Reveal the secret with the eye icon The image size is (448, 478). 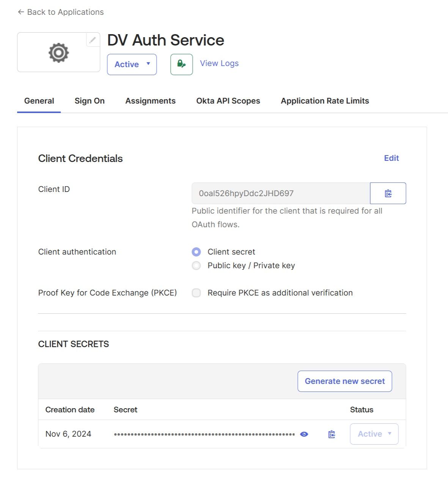click(x=304, y=434)
